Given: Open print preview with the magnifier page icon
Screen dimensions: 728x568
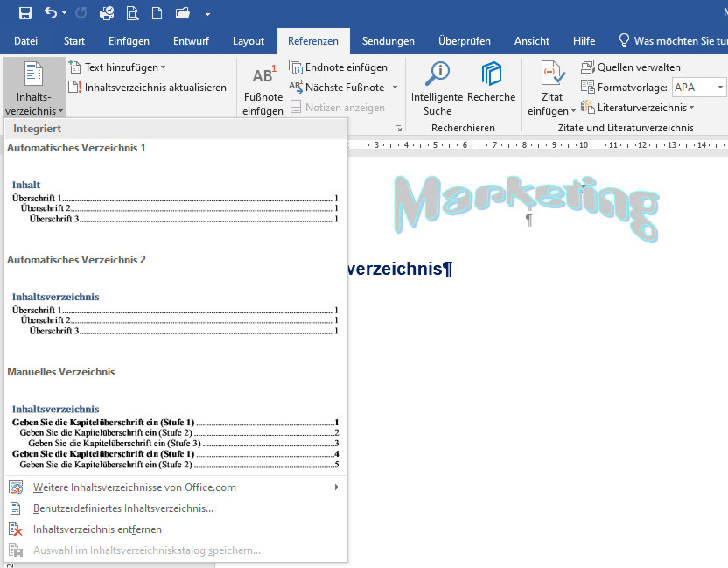Looking at the screenshot, I should pyautogui.click(x=132, y=13).
